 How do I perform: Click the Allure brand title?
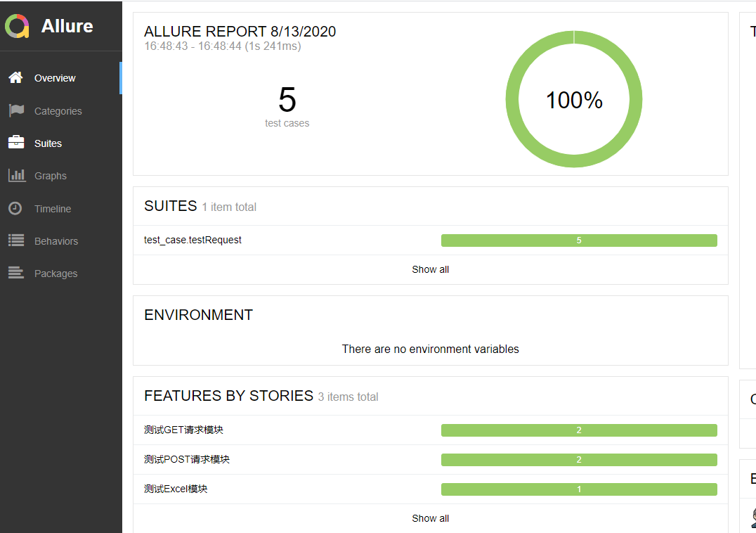pos(67,26)
